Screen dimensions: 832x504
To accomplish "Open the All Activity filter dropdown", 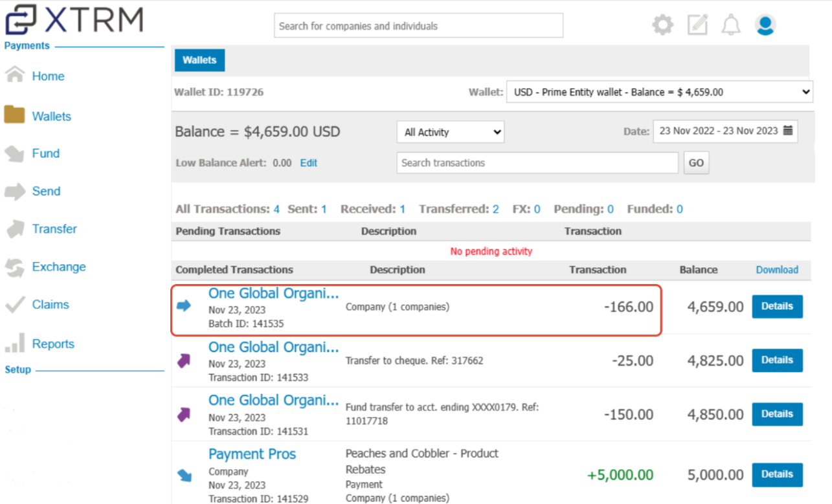I will click(451, 132).
